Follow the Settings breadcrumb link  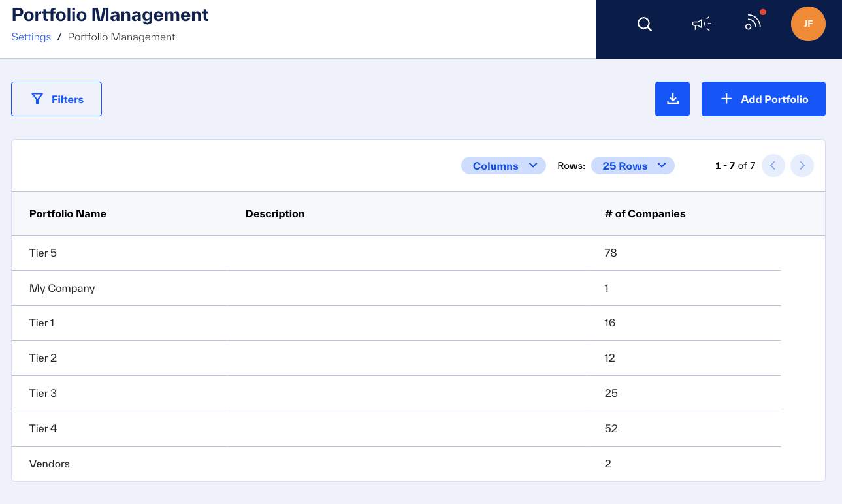[31, 37]
